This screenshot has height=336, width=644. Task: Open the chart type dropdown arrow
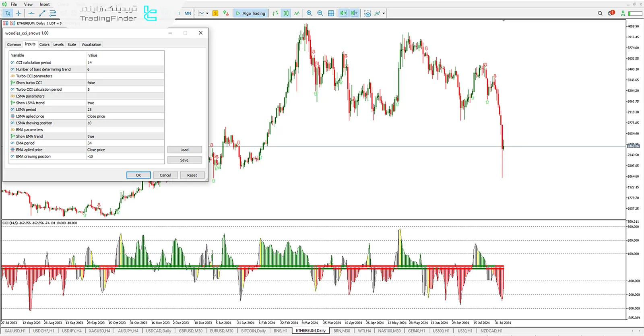207,13
